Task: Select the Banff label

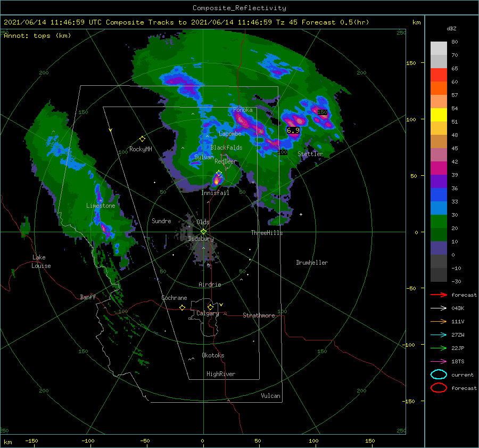Action: 88,297
